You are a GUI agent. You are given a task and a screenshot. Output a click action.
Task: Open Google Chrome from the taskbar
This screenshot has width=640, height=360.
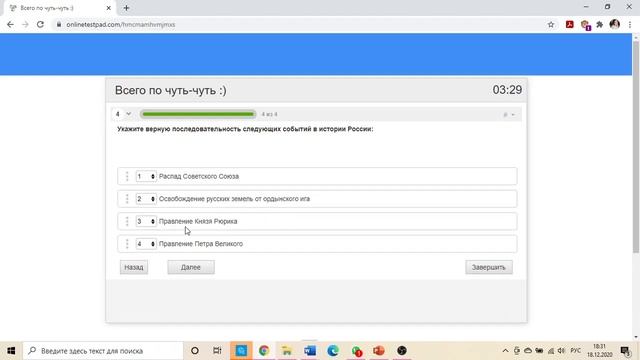[264, 351]
